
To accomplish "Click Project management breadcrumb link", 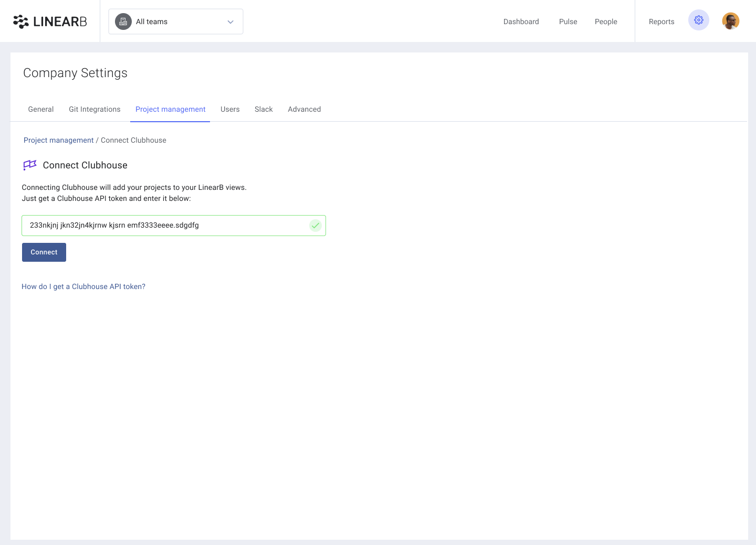I will pos(59,140).
